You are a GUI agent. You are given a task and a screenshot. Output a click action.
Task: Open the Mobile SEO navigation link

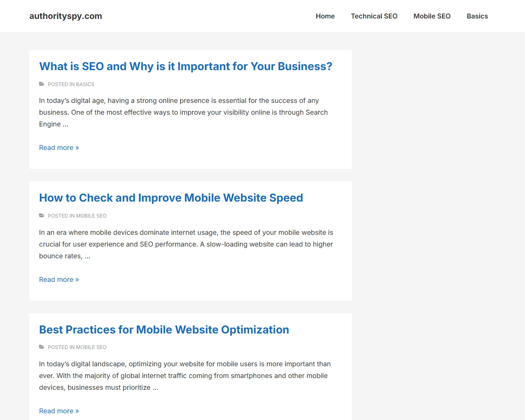click(432, 16)
